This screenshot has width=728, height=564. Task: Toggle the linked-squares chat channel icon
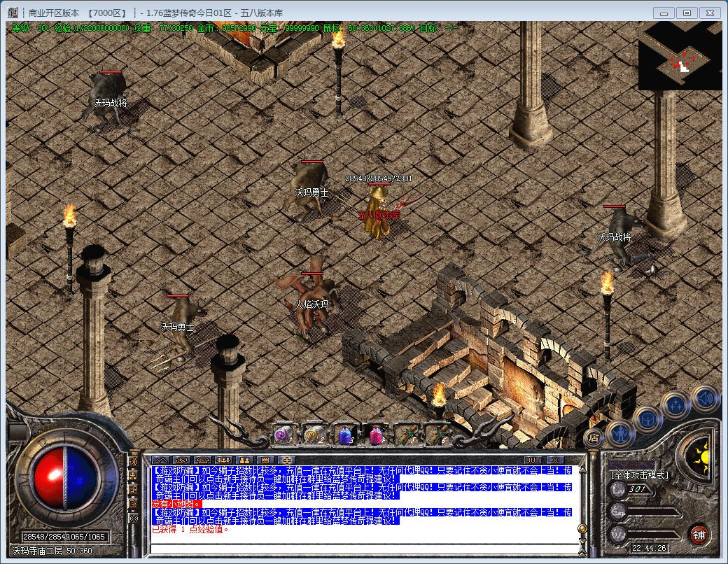coord(133,490)
